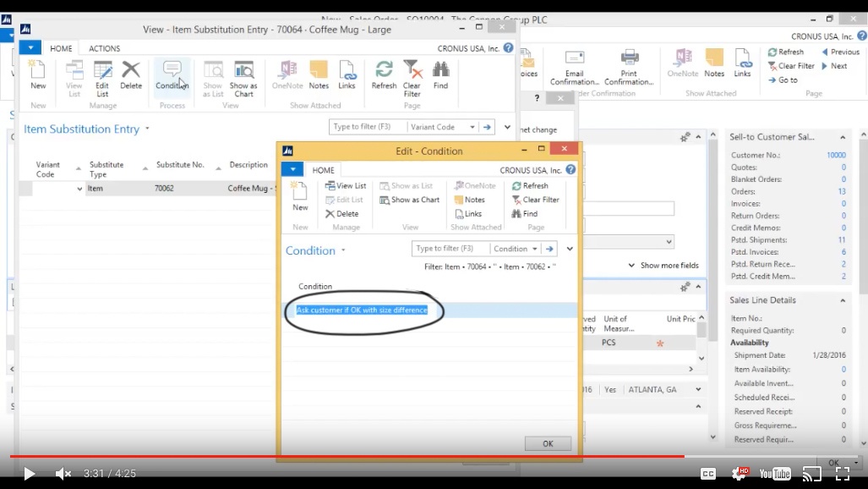Cast the video to a device
This screenshot has height=489, width=868.
[812, 474]
